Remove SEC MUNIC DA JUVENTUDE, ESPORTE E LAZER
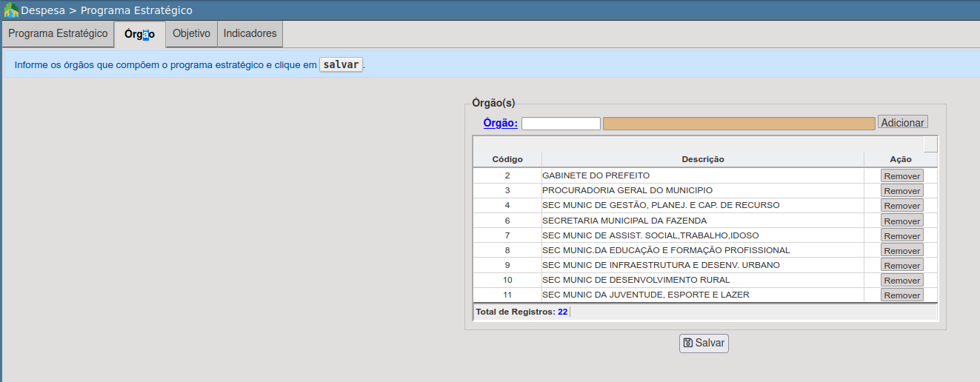The height and width of the screenshot is (382, 980). [901, 295]
